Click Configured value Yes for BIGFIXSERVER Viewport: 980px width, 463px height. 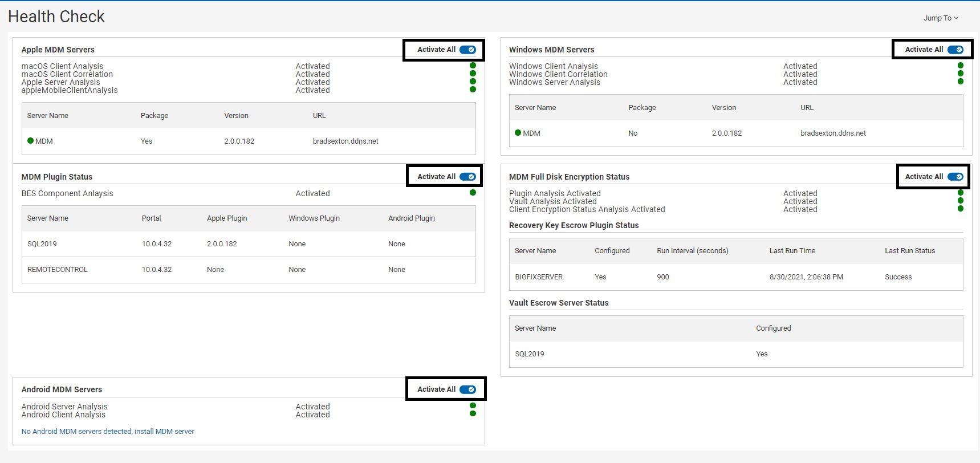(600, 277)
